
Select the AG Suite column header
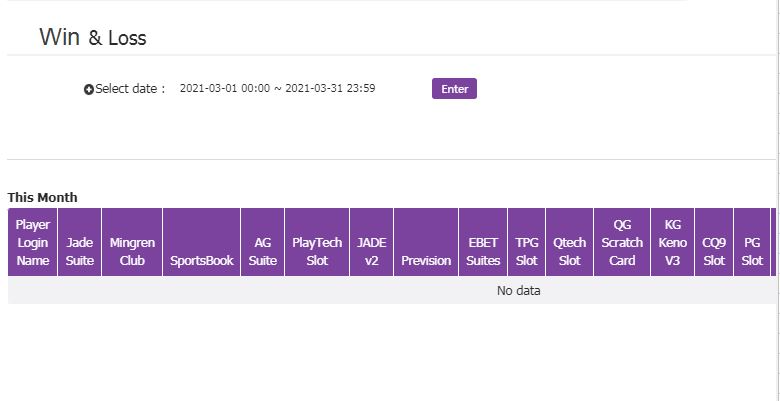coord(263,251)
